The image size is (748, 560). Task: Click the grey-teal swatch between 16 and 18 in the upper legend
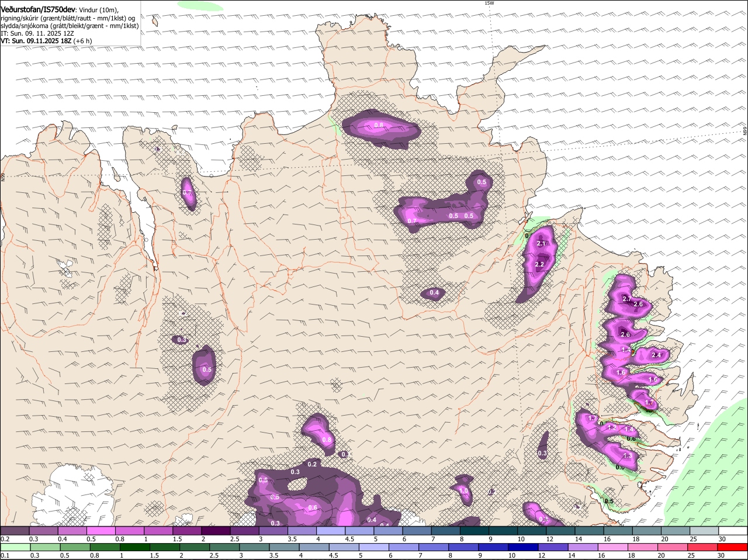coord(618,530)
